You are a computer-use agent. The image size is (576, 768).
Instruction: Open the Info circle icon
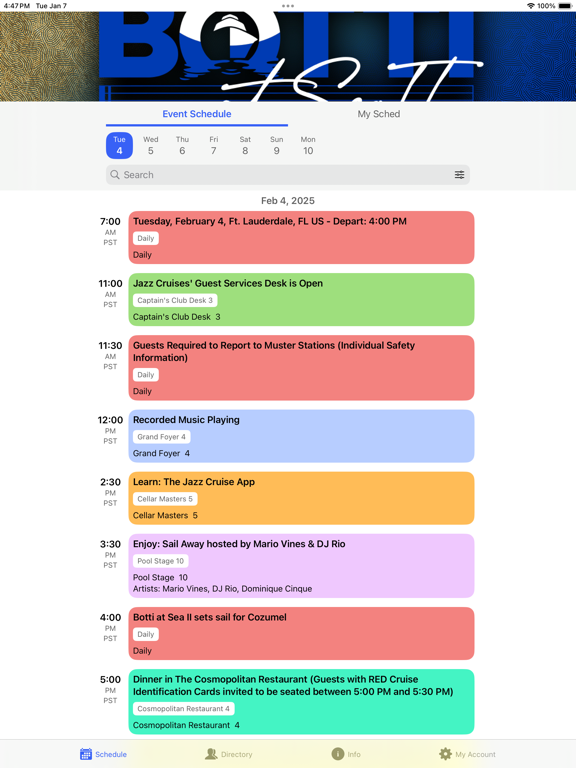[x=338, y=754]
